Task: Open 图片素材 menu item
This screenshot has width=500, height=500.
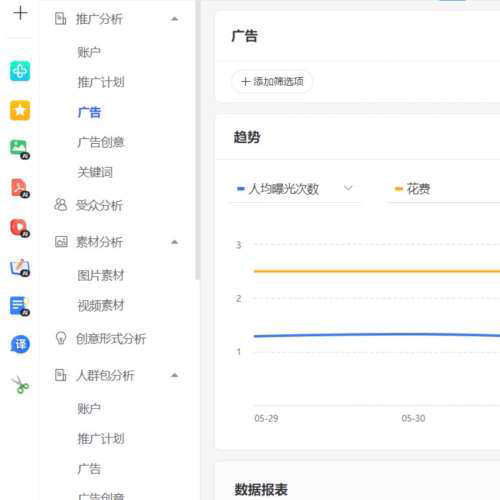Action: (101, 275)
